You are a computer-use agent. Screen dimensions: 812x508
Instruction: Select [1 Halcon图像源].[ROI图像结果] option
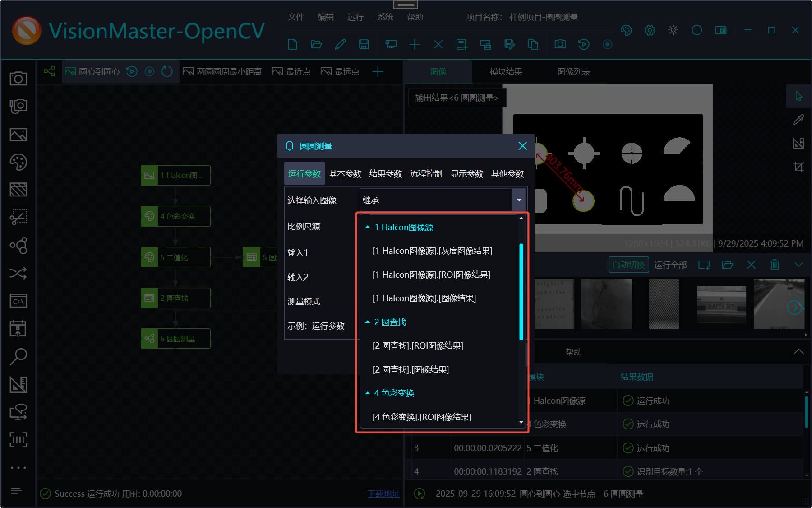[431, 275]
